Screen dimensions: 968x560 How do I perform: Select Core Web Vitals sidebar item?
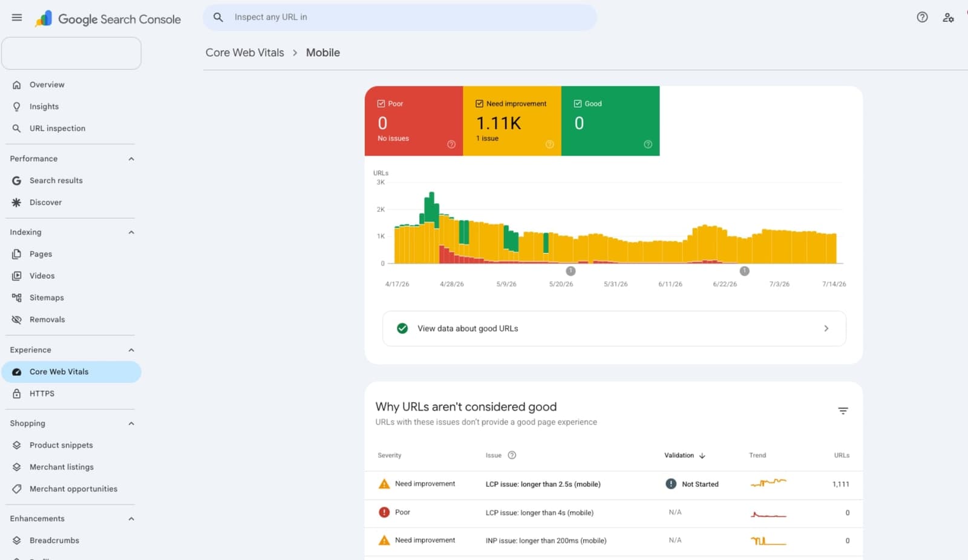(x=71, y=372)
